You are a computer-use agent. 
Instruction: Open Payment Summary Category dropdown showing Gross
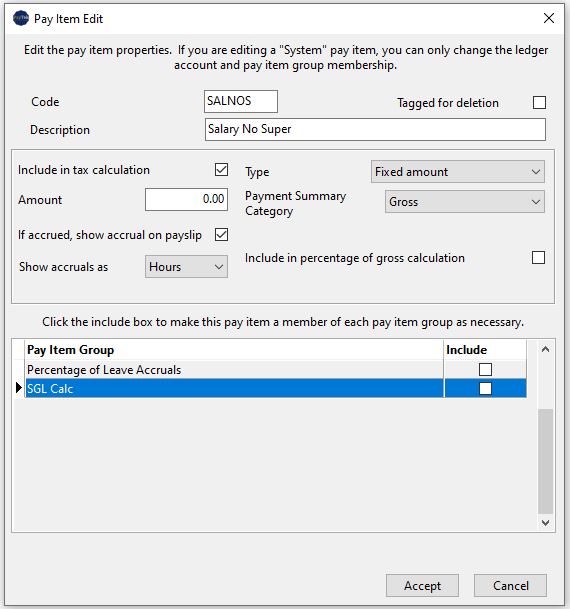coord(465,202)
